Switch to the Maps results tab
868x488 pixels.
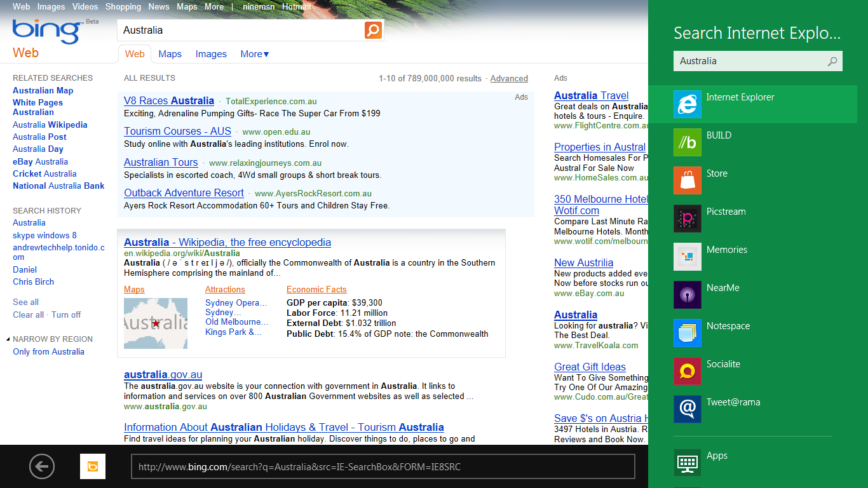tap(170, 54)
